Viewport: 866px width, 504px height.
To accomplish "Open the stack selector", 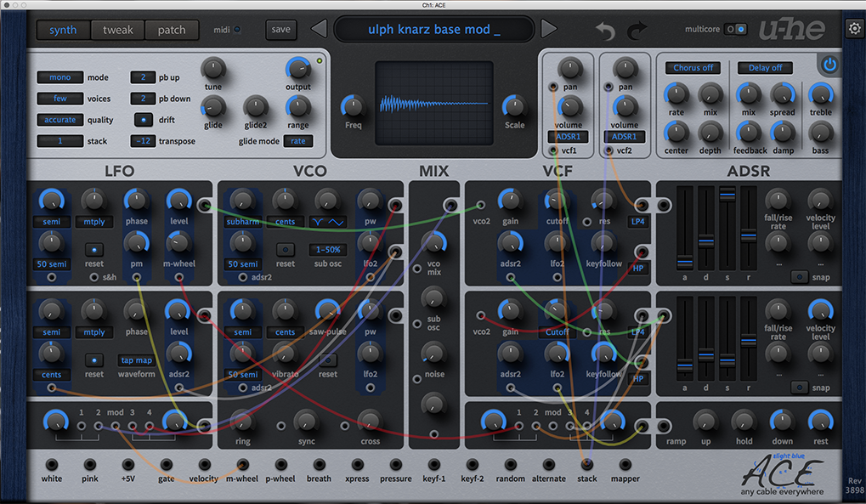I will (60, 141).
